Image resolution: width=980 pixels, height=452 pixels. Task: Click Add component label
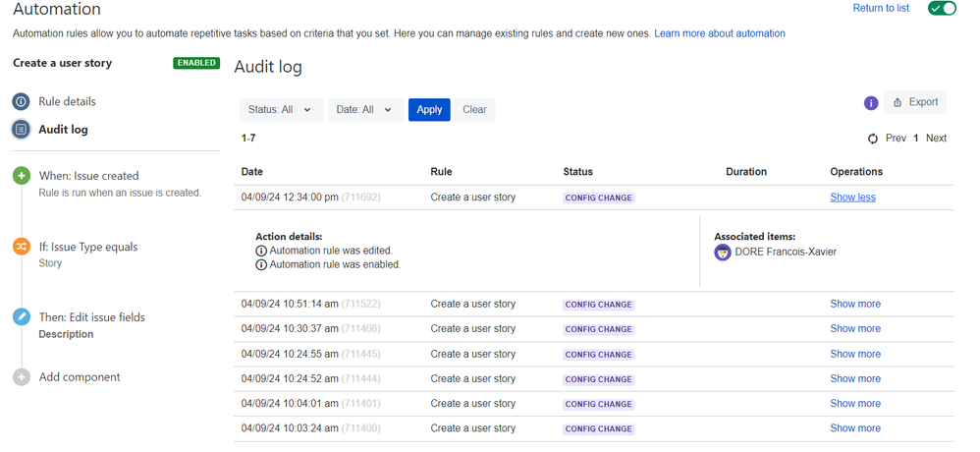80,377
